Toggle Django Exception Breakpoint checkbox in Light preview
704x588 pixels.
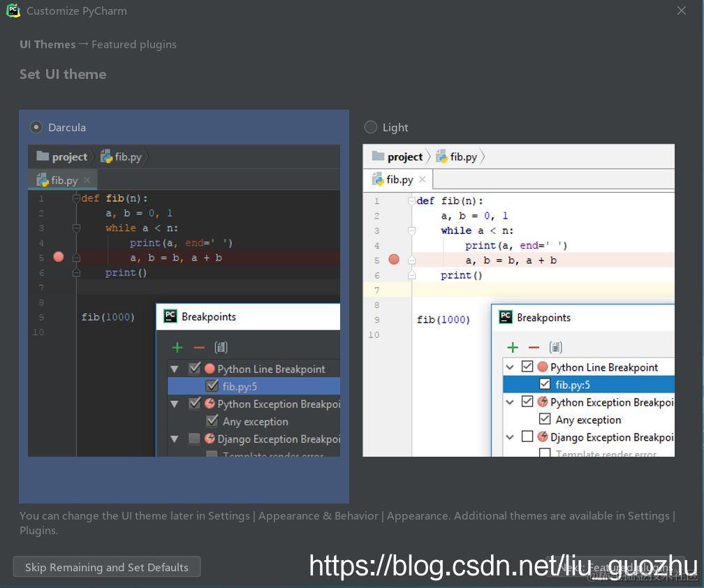pos(527,436)
